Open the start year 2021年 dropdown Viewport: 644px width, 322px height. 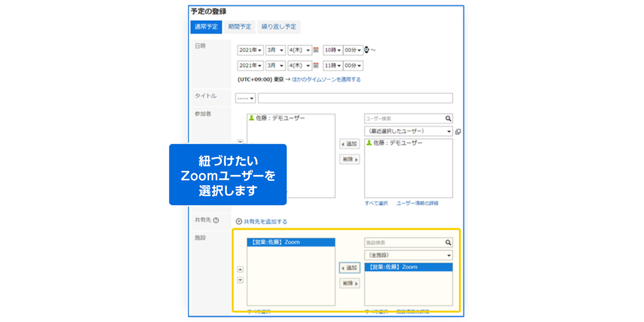pyautogui.click(x=250, y=51)
